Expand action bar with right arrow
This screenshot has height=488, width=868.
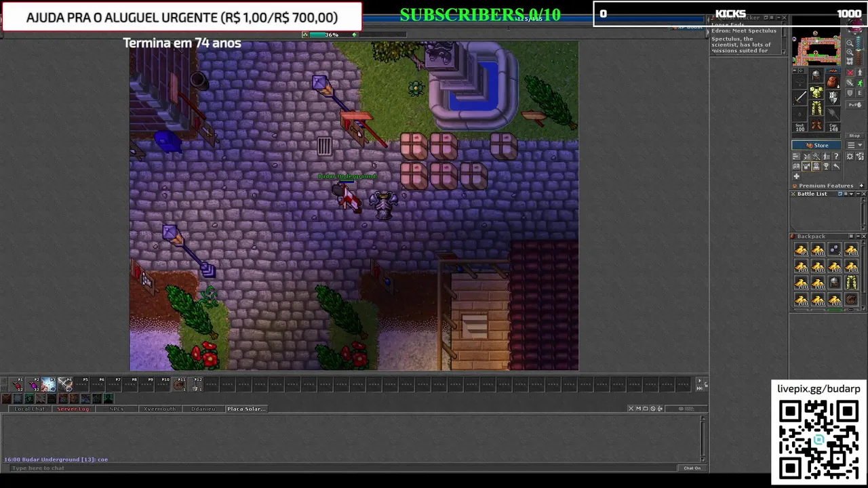[699, 380]
